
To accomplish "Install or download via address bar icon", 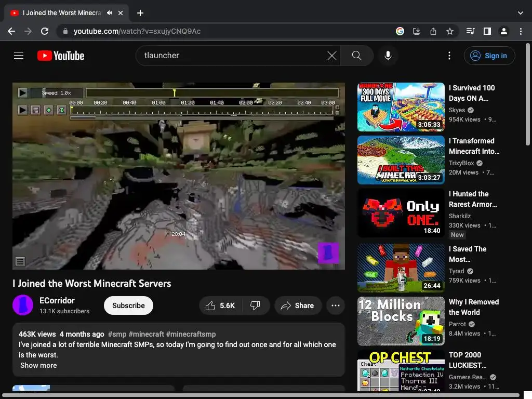I will (x=416, y=31).
